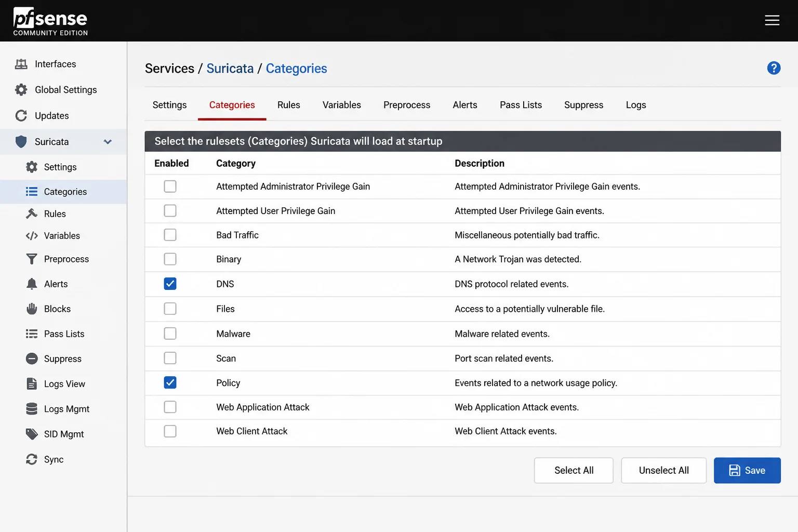Click the pfSense logo
Viewport: 798px width, 532px height.
click(x=50, y=21)
